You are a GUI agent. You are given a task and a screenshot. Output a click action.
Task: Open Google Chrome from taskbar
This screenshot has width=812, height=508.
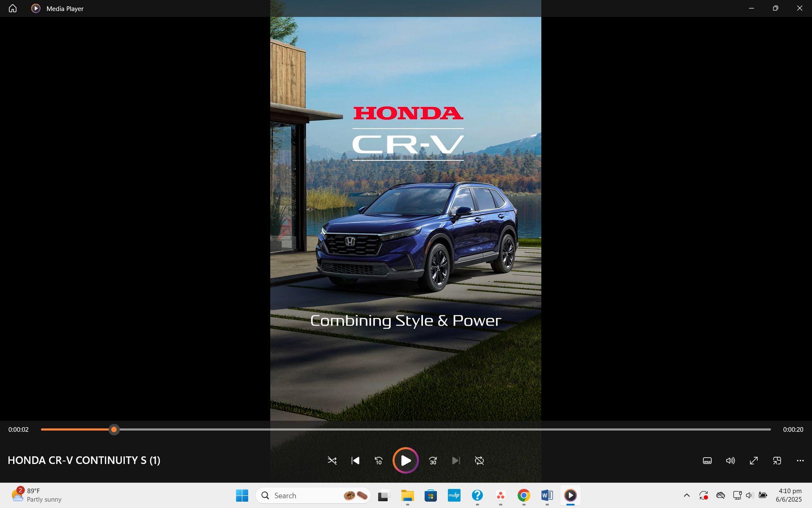(x=524, y=495)
